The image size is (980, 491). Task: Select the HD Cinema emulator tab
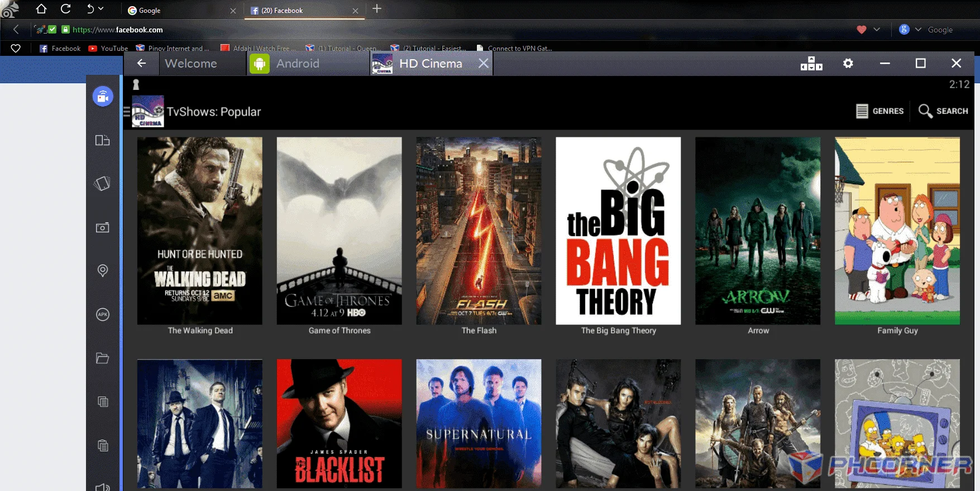(x=431, y=64)
